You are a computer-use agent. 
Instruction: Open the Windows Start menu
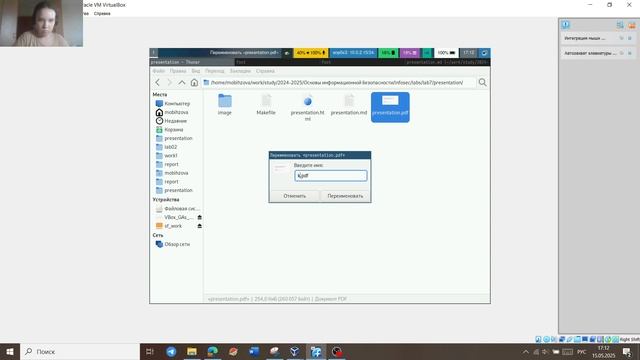(10, 351)
